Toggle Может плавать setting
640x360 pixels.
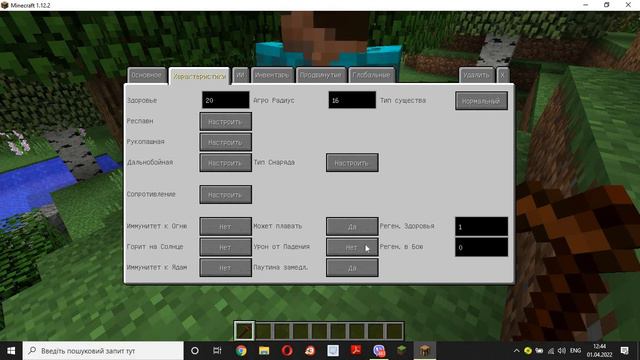point(352,227)
